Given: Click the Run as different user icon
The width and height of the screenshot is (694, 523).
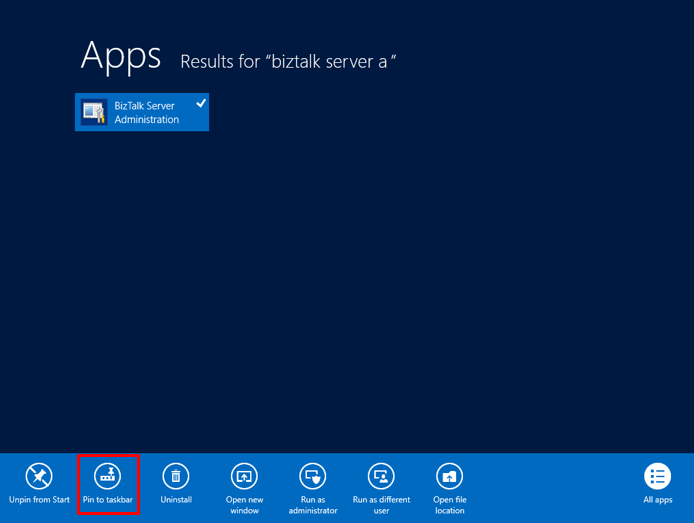Looking at the screenshot, I should coord(381,476).
